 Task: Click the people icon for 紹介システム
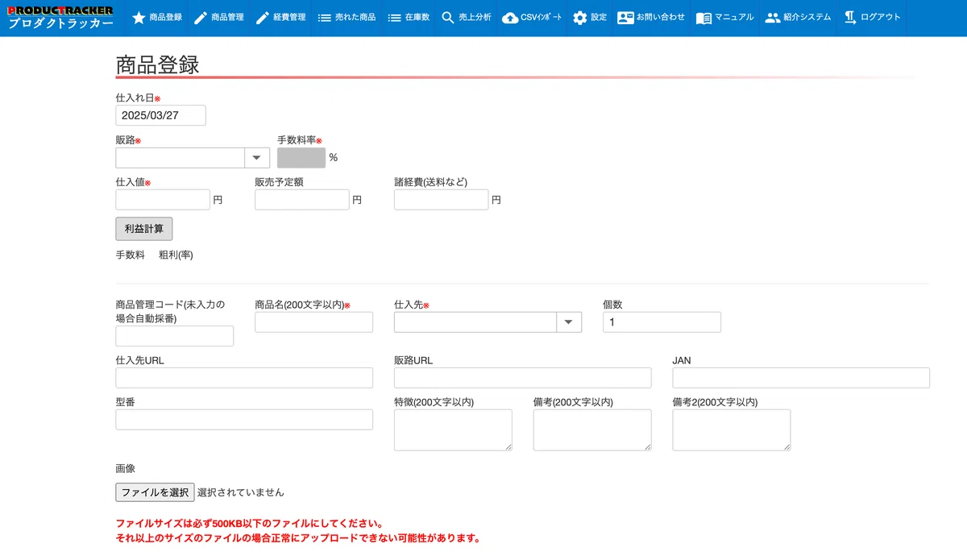pyautogui.click(x=773, y=18)
